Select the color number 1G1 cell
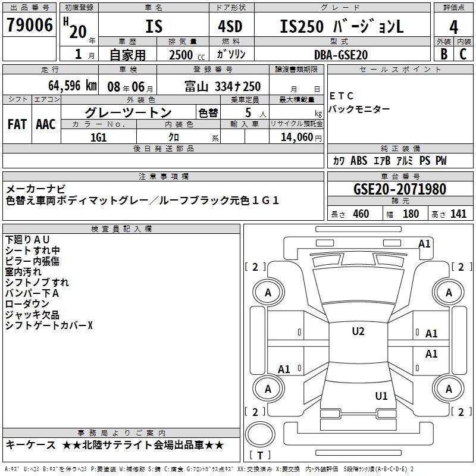 [99, 137]
